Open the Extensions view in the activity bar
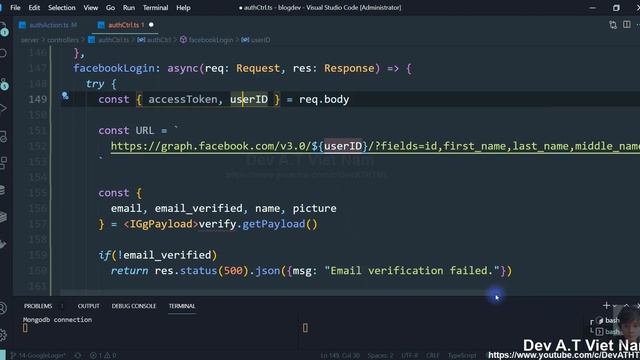640x360 pixels. coord(3,163)
